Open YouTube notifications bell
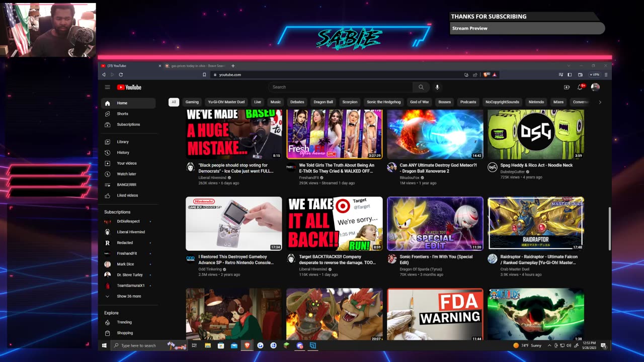Viewport: 644px width, 362px height. point(581,87)
